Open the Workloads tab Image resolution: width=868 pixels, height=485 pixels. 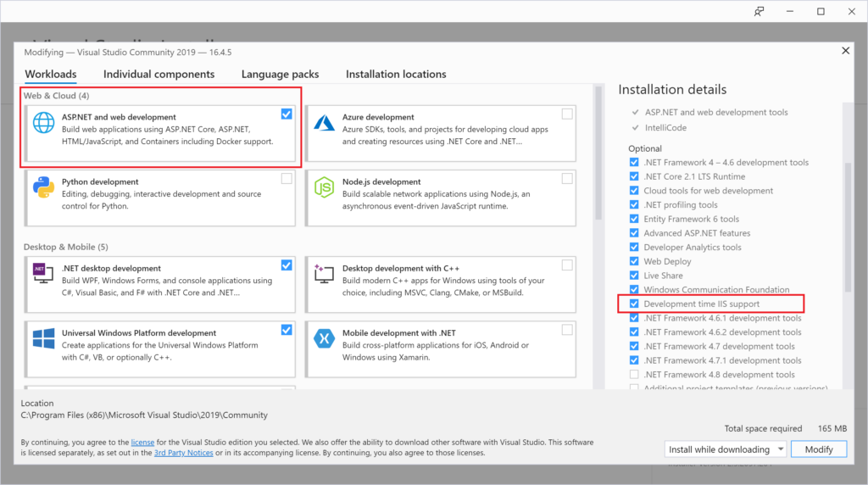[x=51, y=74]
